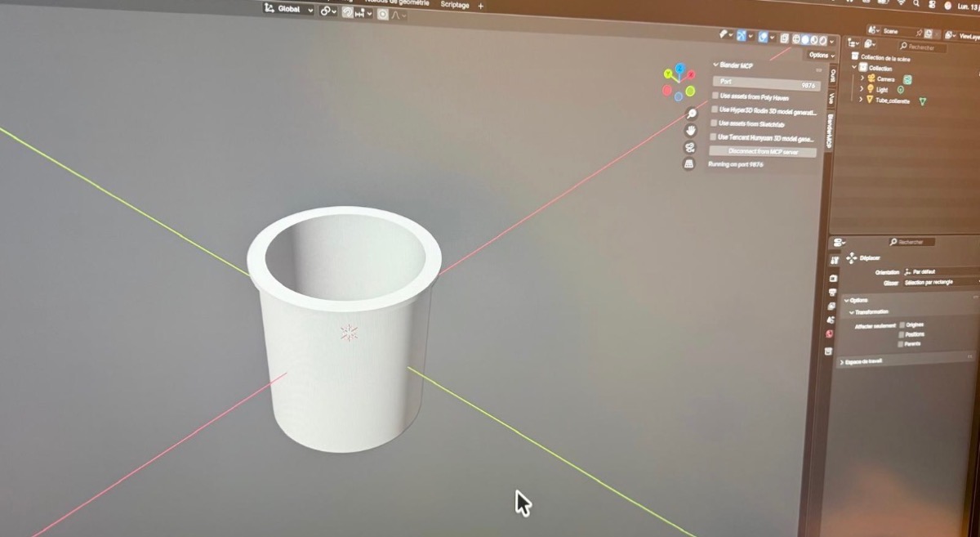Click the outliner Rechercher search field
Image resolution: width=980 pixels, height=537 pixels.
[x=923, y=47]
